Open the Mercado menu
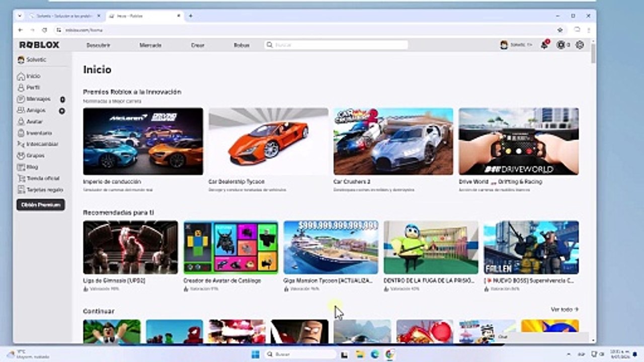The width and height of the screenshot is (644, 362). [x=150, y=45]
